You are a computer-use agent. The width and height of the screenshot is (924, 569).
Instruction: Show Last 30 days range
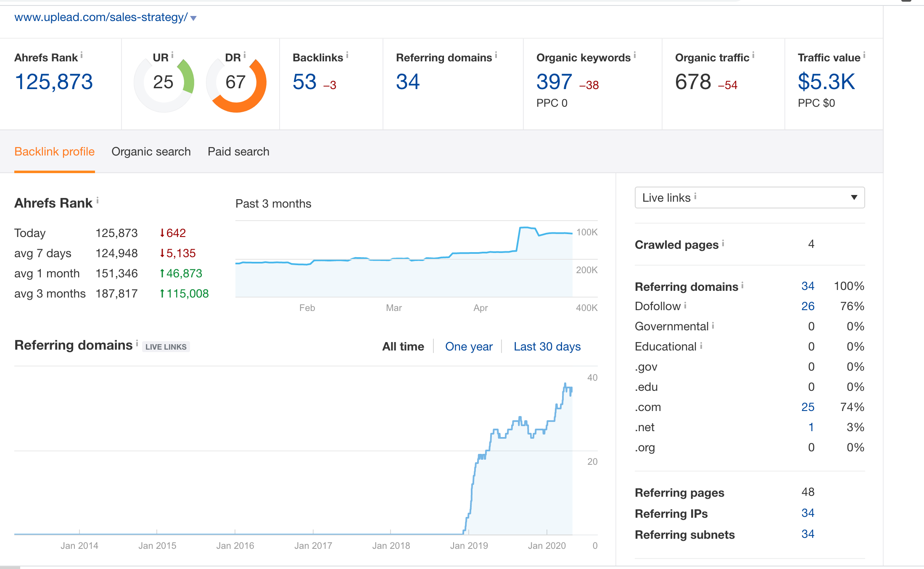click(547, 347)
